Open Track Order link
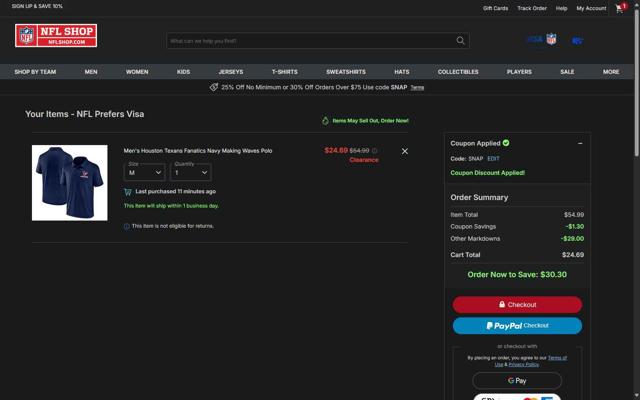This screenshot has height=400, width=640. click(532, 8)
